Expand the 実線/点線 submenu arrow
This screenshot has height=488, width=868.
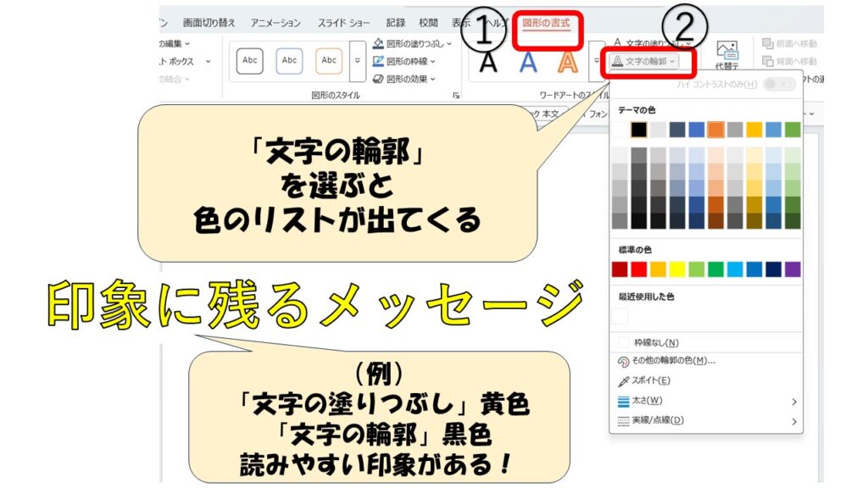(x=794, y=422)
